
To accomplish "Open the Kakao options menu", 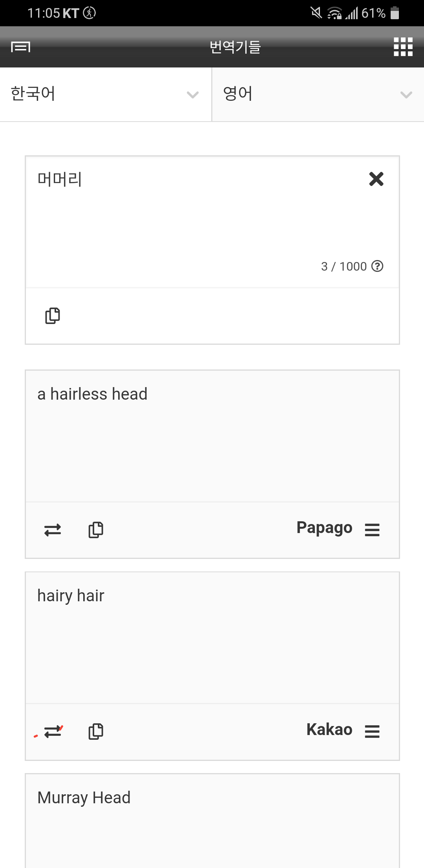I will pos(372,732).
